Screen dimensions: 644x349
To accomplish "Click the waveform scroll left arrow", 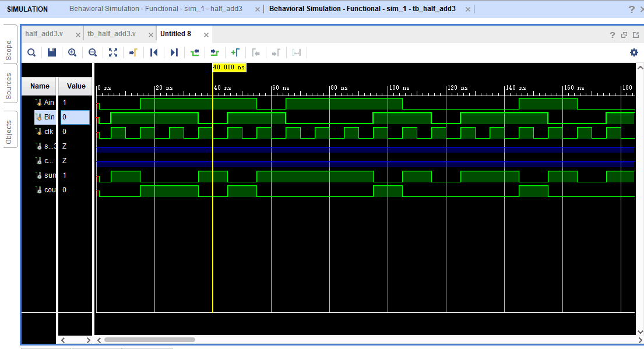I will [99, 340].
